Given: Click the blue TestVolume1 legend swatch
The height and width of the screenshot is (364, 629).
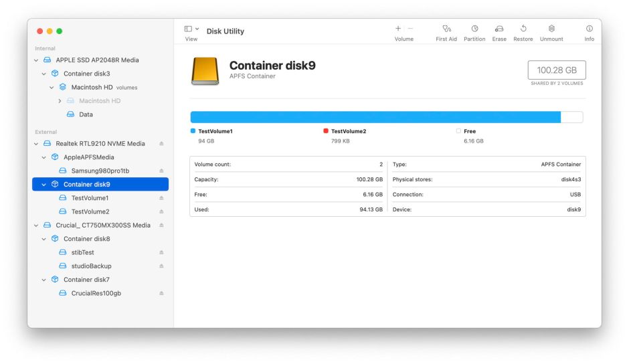Looking at the screenshot, I should [x=193, y=131].
